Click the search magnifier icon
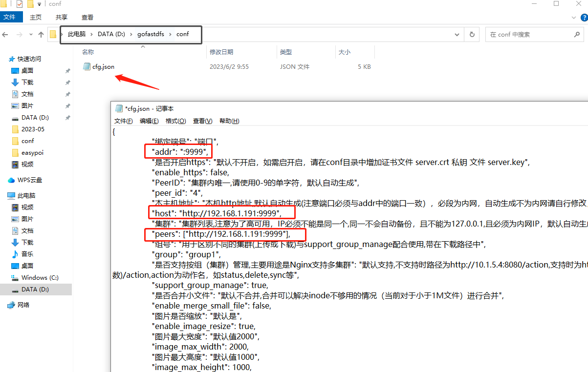This screenshot has height=372, width=588. tap(577, 35)
